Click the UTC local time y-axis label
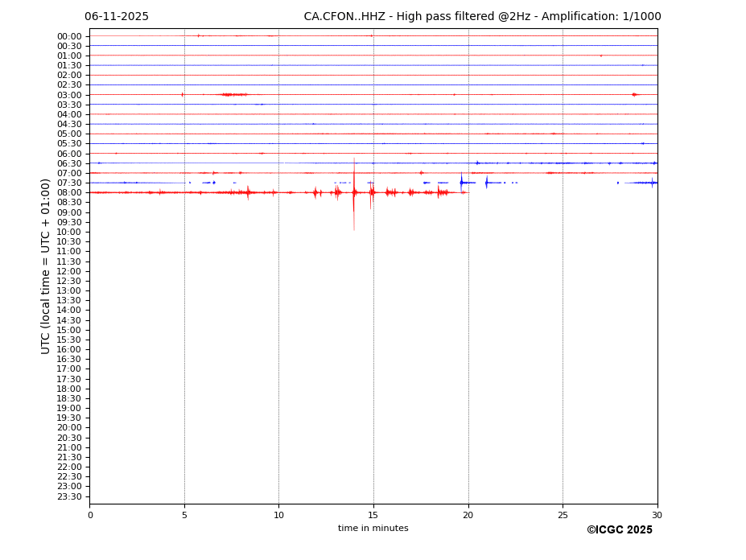The width and height of the screenshot is (746, 560). pos(46,266)
